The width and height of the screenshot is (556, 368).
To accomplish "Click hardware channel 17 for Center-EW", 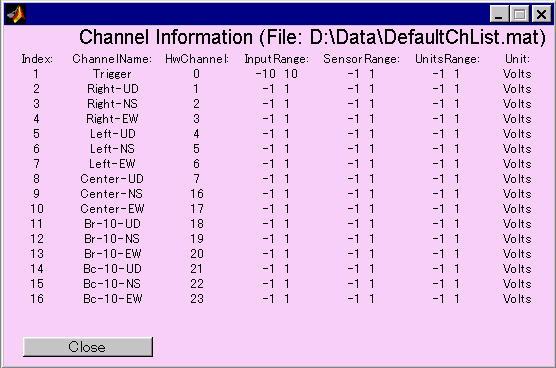I will [197, 209].
